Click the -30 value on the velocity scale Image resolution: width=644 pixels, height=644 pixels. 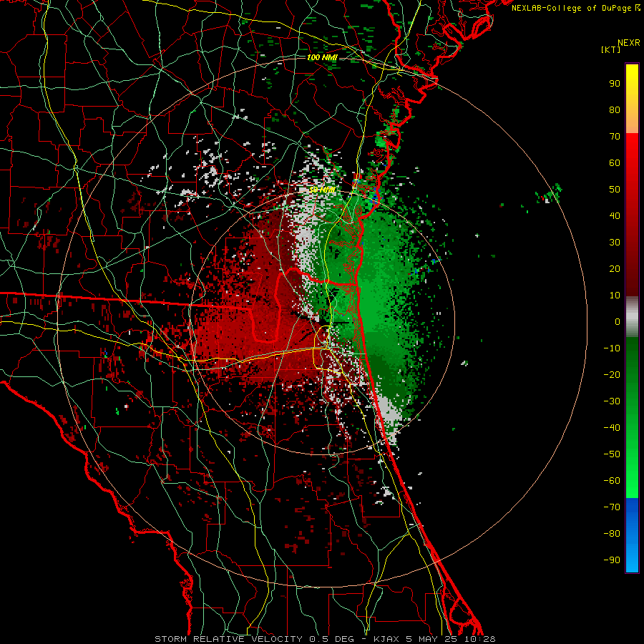click(612, 401)
